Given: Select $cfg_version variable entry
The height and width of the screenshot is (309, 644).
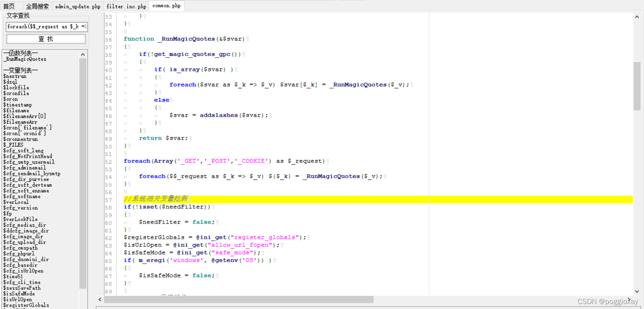Looking at the screenshot, I should (21, 208).
